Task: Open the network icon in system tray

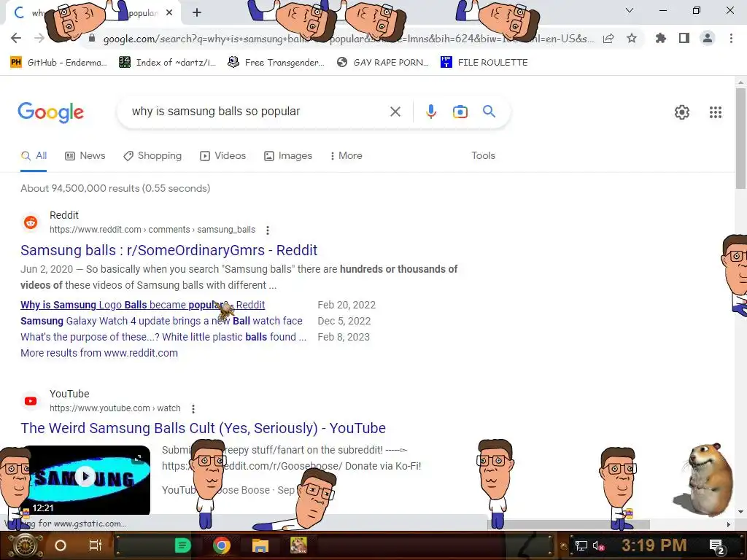Action: (x=581, y=545)
